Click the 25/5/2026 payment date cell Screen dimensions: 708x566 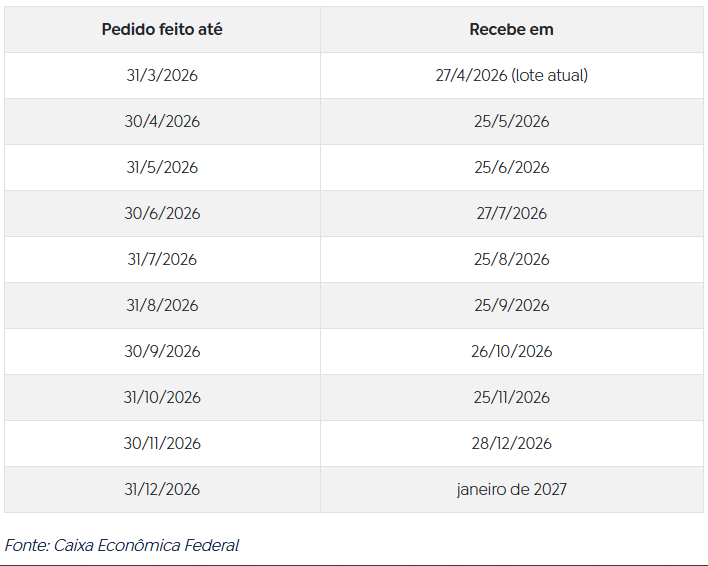click(x=511, y=121)
